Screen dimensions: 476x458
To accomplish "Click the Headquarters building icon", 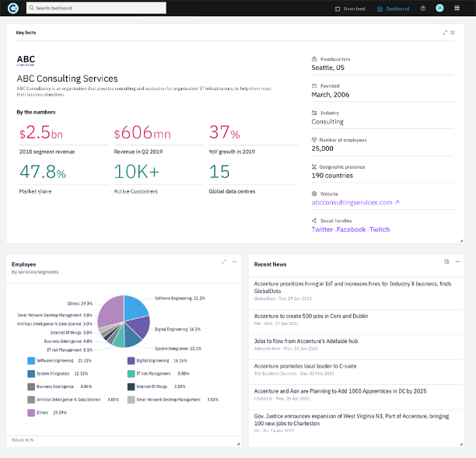I will tap(314, 59).
